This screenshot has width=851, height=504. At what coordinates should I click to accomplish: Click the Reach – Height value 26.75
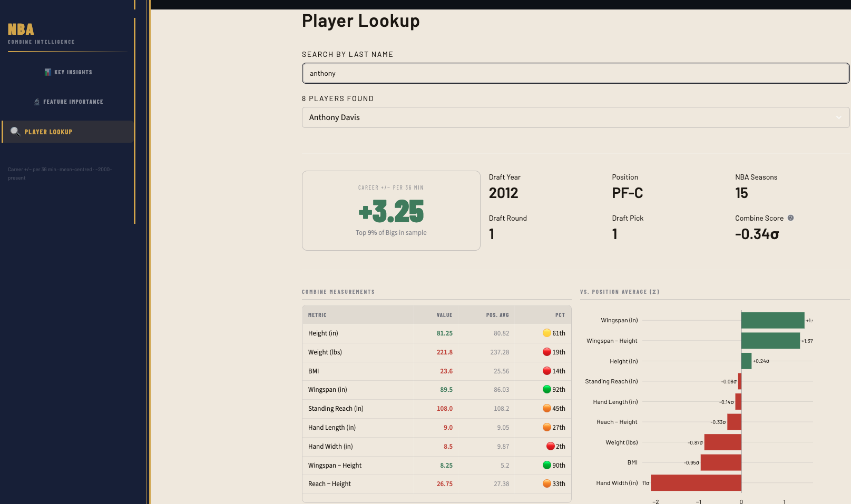tap(445, 484)
